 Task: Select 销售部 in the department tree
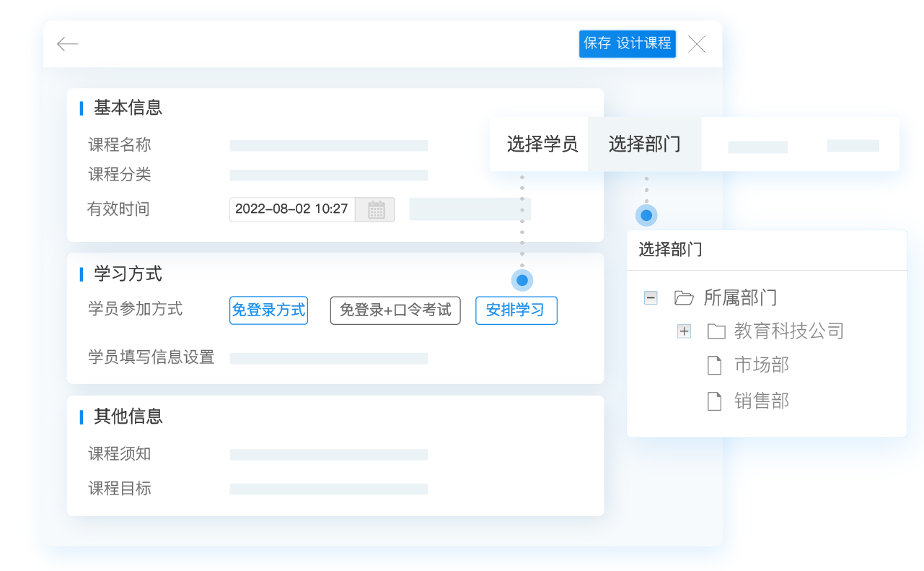pyautogui.click(x=762, y=401)
